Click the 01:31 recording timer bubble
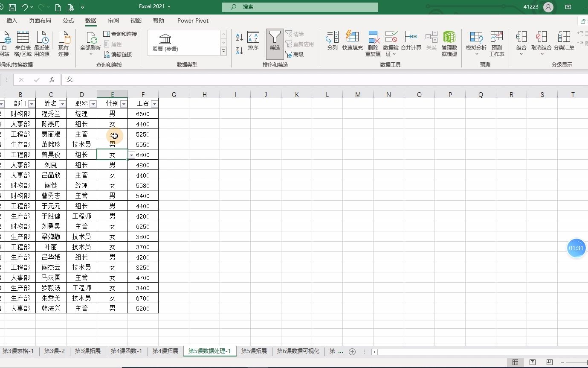Screen dimensions: 588x368 click(x=576, y=248)
